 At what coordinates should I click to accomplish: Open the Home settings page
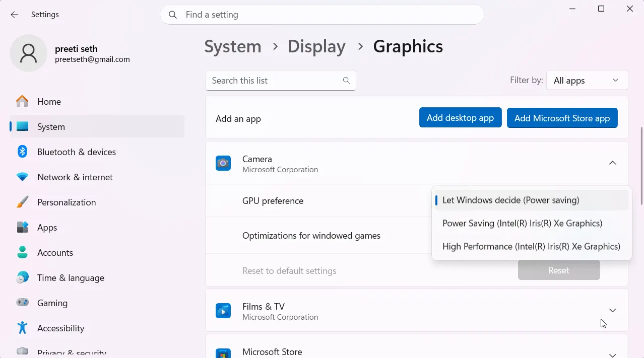click(x=97, y=101)
